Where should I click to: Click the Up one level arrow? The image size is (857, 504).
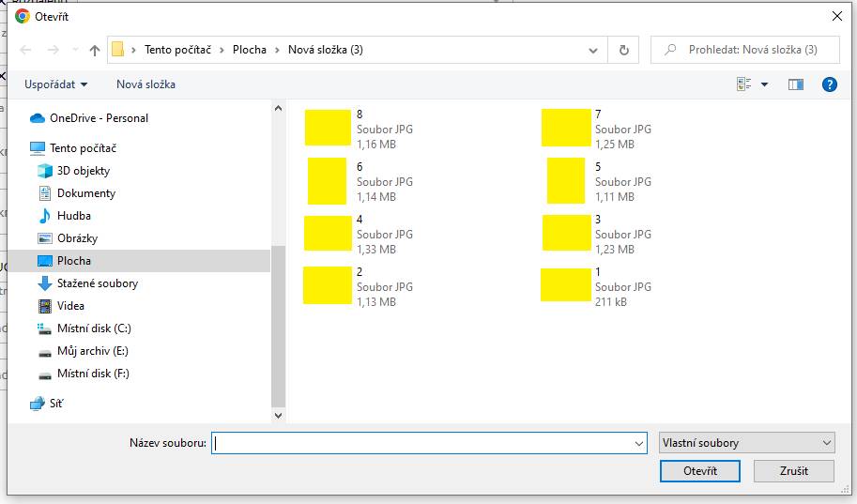coord(95,51)
